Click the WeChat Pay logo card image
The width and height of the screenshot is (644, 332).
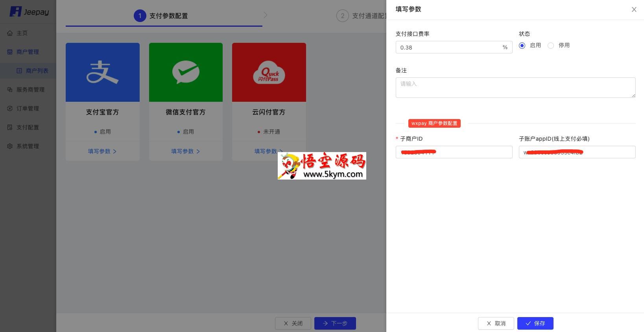pyautogui.click(x=186, y=72)
